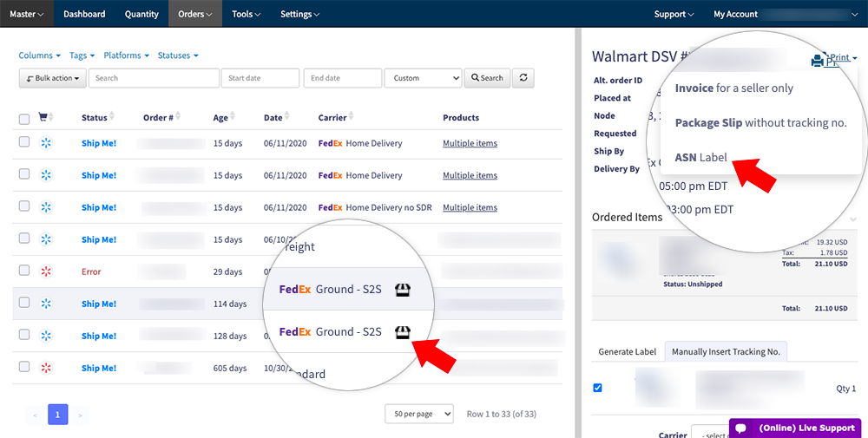Open the Carrier select dropdown

(712, 433)
